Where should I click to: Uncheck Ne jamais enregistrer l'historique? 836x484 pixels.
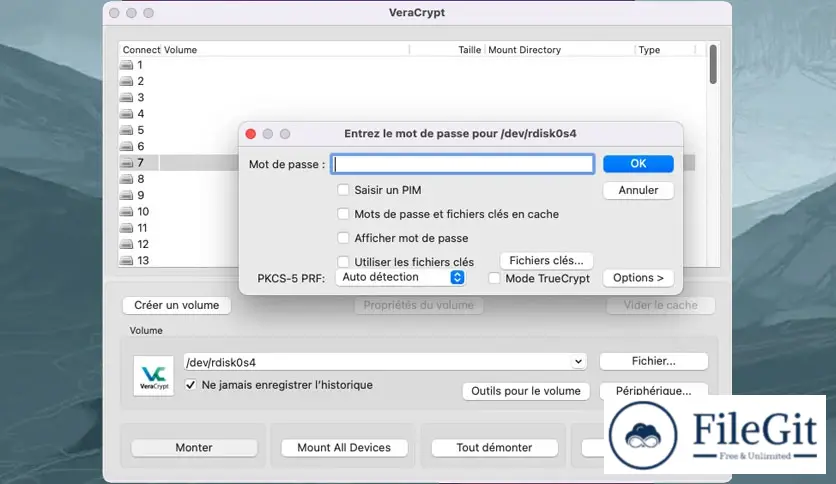click(x=190, y=385)
